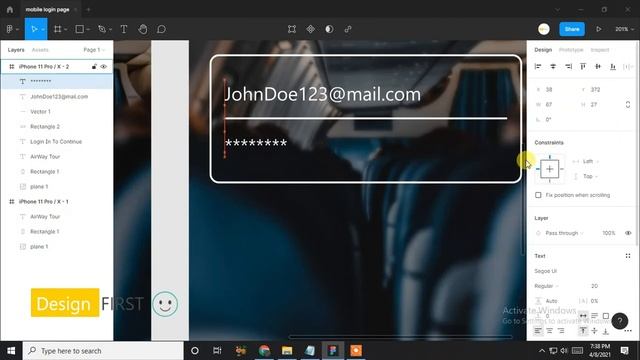
Task: Click the Create component icon
Action: click(x=311, y=29)
